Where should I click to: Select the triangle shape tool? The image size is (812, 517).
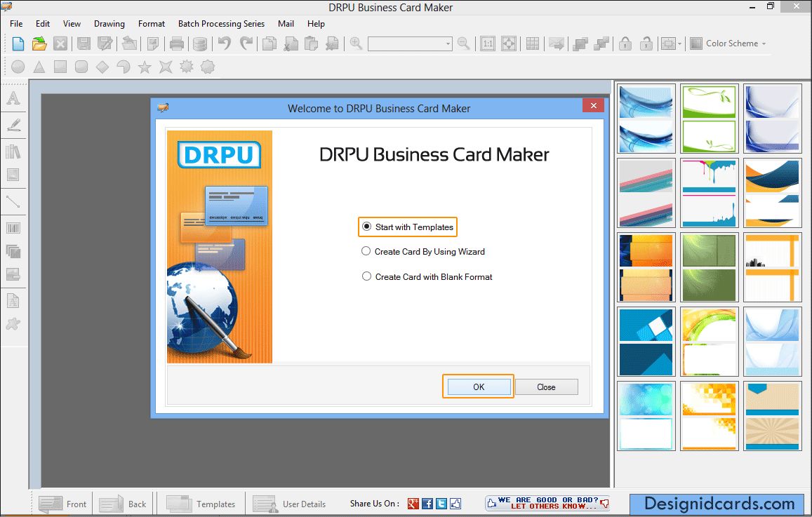pyautogui.click(x=39, y=67)
